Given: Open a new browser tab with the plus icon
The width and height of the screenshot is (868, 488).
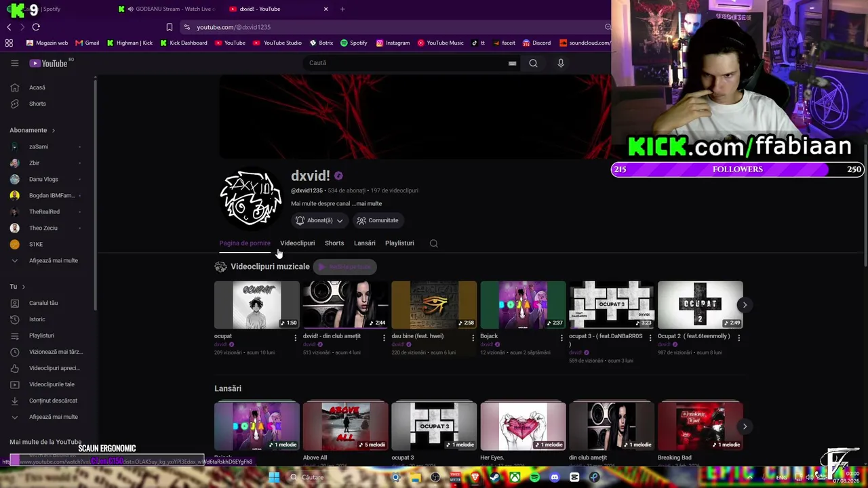Looking at the screenshot, I should click(342, 9).
